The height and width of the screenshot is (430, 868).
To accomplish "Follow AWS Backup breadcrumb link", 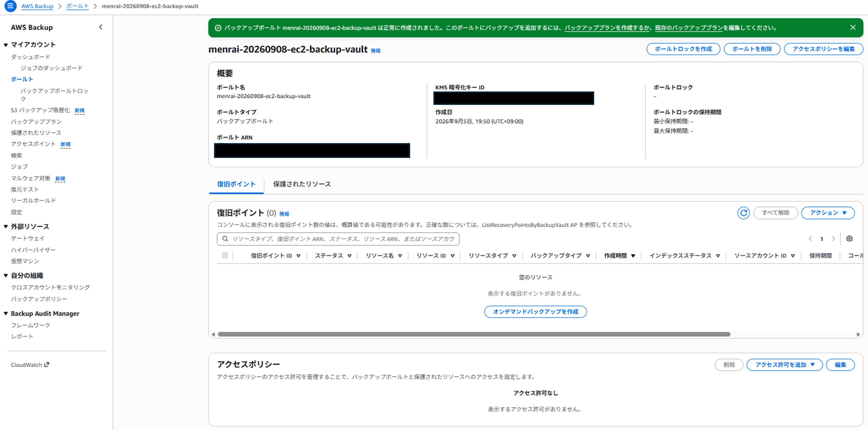I will [x=37, y=6].
